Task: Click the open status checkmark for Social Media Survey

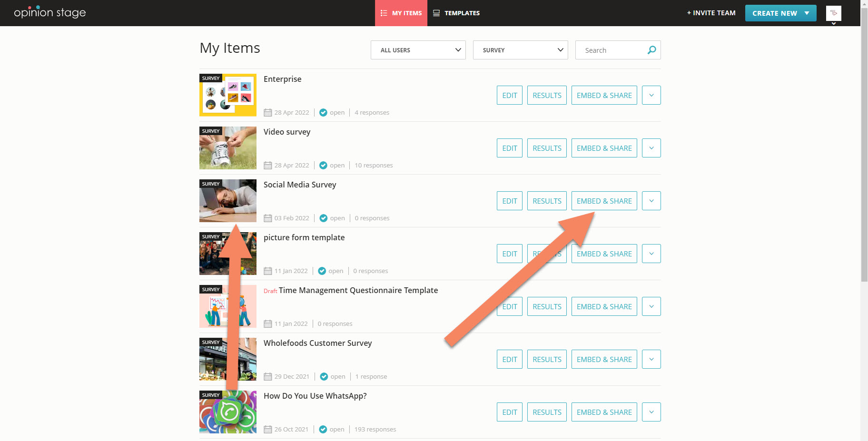Action: click(324, 218)
